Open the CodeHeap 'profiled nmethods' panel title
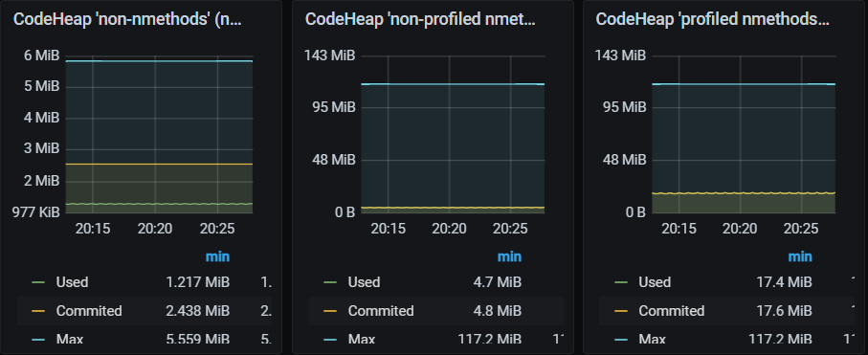868x355 pixels. [712, 19]
